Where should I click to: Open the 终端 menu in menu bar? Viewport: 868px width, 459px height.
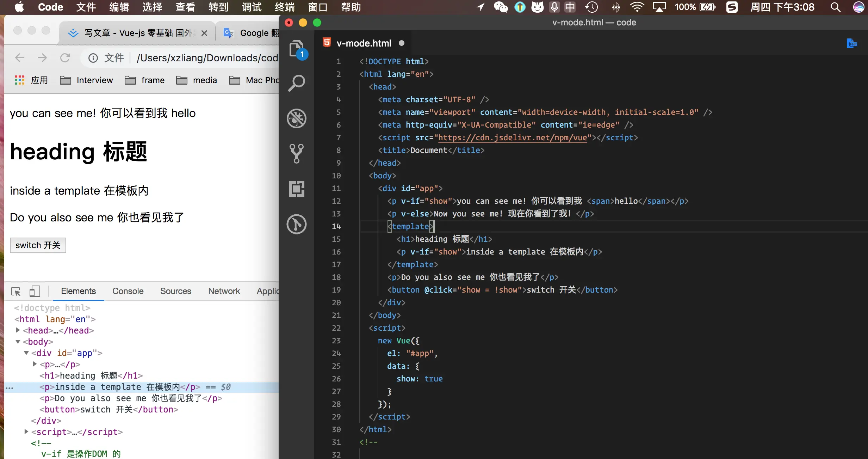tap(284, 7)
